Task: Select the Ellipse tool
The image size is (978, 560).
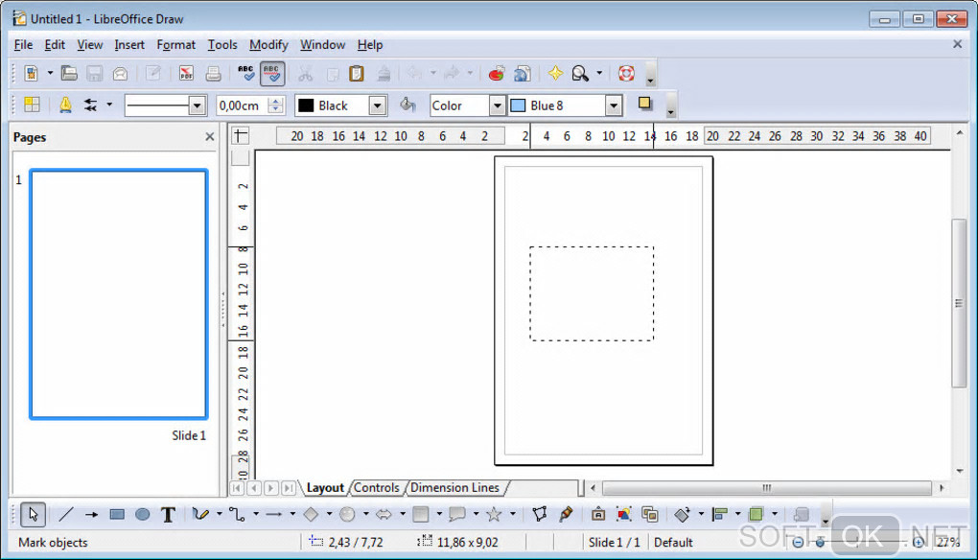Action: coord(142,515)
